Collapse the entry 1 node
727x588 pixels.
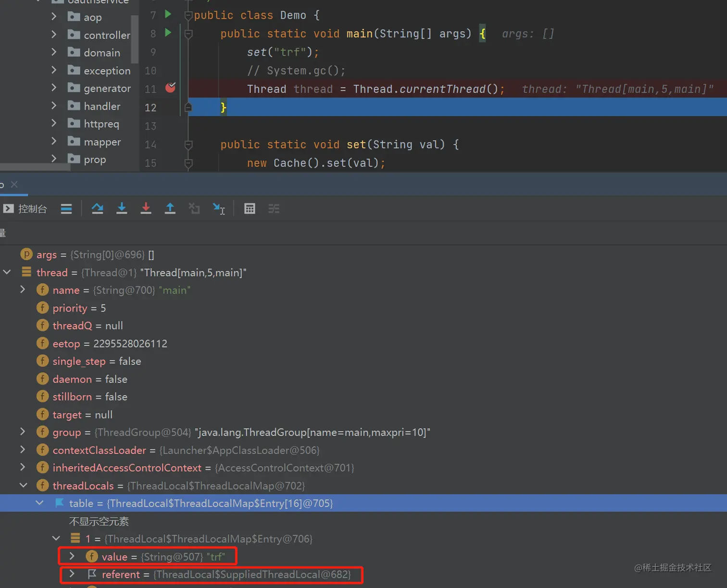[56, 538]
